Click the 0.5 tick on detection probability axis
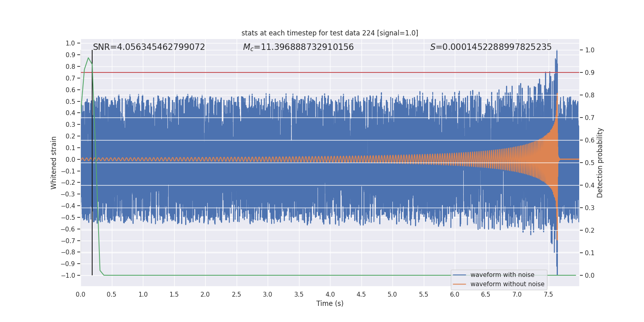The height and width of the screenshot is (322, 644). click(590, 163)
